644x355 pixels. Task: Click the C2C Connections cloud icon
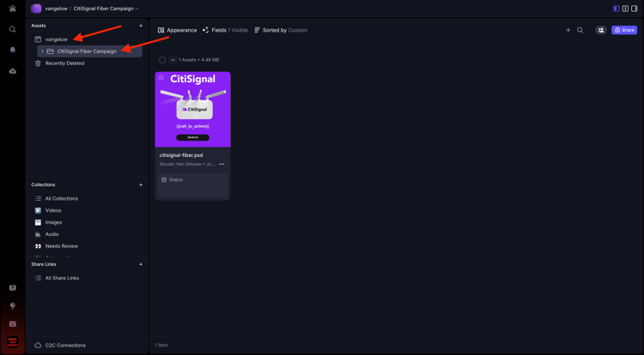coord(38,346)
